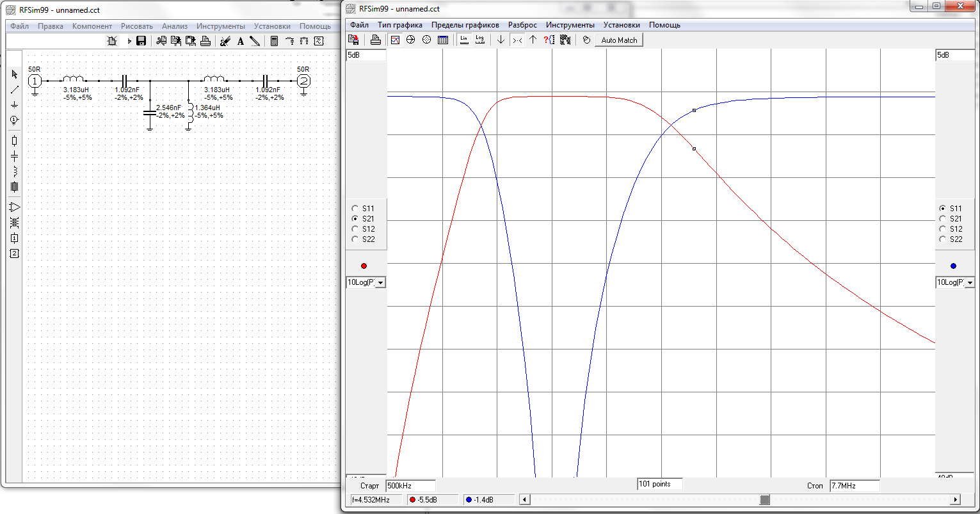Viewport: 980px width, 514px height.
Task: Choose the inductor component tool
Action: coord(15,172)
